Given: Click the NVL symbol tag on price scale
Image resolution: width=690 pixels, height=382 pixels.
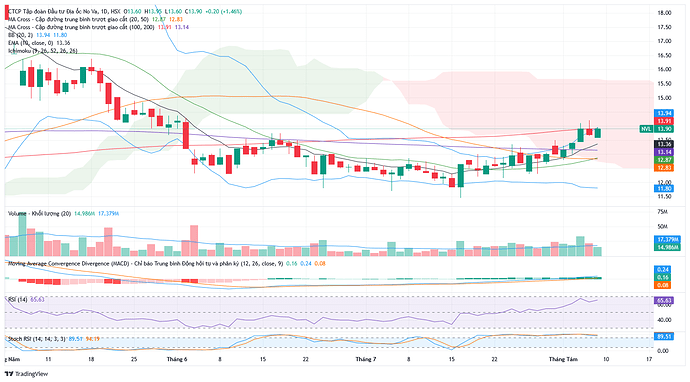Looking at the screenshot, I should pyautogui.click(x=646, y=129).
